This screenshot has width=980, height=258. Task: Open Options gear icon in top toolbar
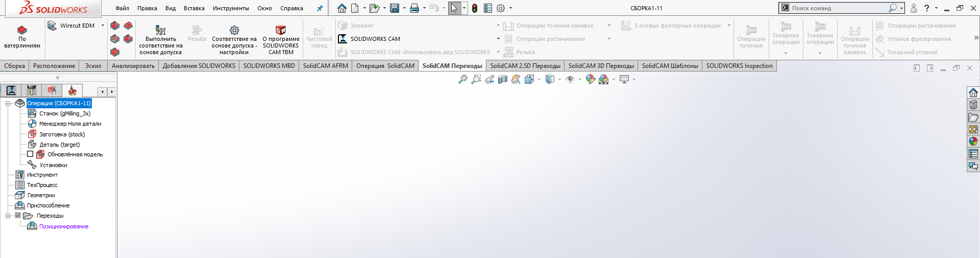[501, 8]
